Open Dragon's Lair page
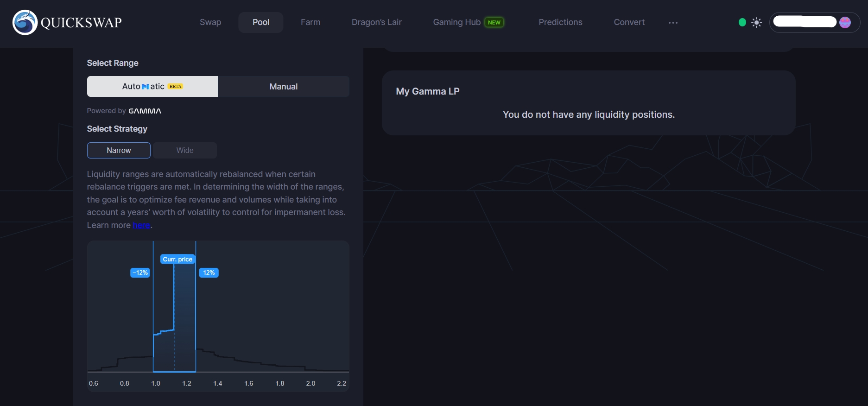This screenshot has height=406, width=868. 376,22
